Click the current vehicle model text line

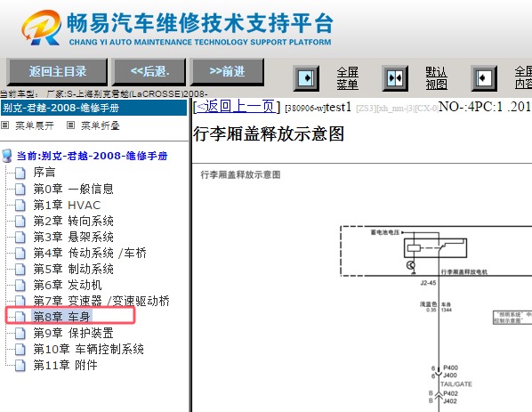(103, 93)
